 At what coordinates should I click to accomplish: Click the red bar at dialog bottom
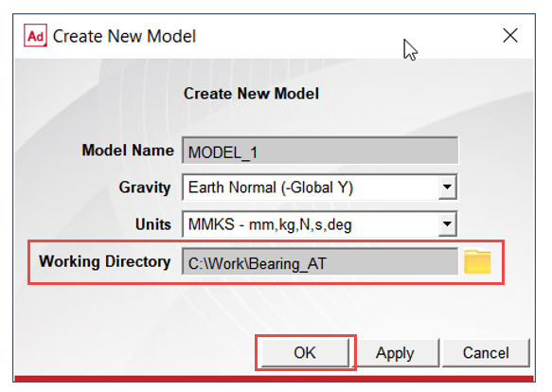(x=274, y=379)
